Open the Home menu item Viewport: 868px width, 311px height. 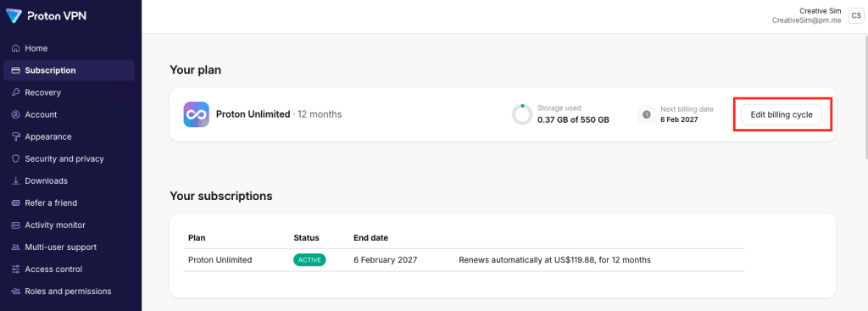click(70, 48)
